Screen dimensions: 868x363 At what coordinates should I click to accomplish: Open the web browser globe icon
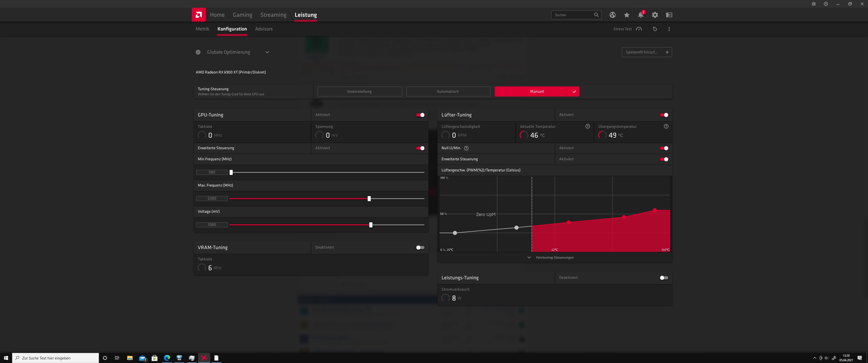(612, 15)
